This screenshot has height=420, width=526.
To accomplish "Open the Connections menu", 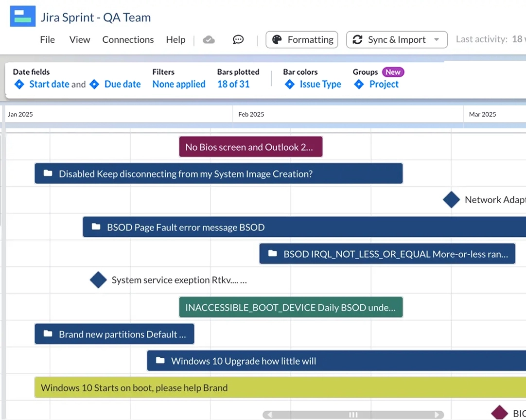I will coord(128,39).
